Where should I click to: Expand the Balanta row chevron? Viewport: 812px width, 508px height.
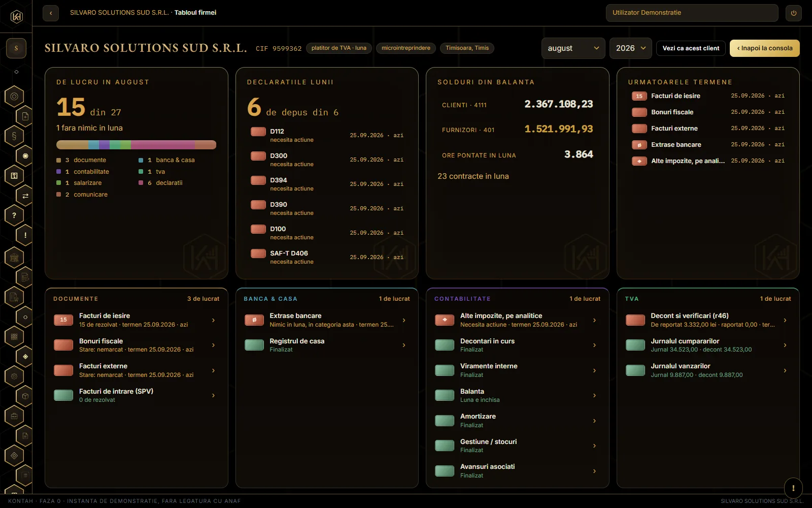(594, 395)
